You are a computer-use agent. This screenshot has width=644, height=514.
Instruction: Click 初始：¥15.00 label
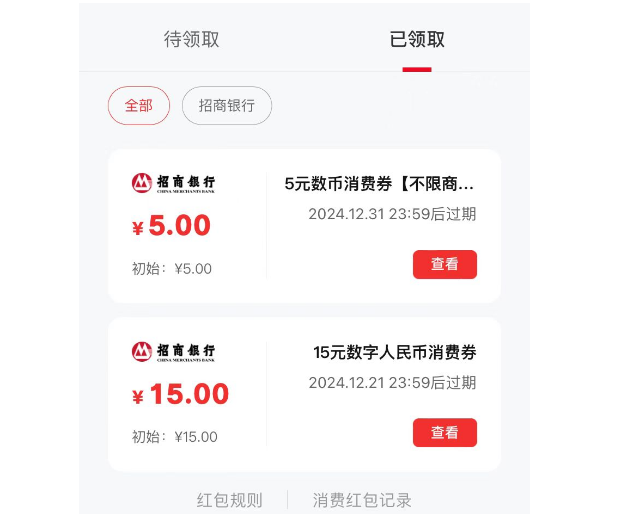pyautogui.click(x=175, y=437)
